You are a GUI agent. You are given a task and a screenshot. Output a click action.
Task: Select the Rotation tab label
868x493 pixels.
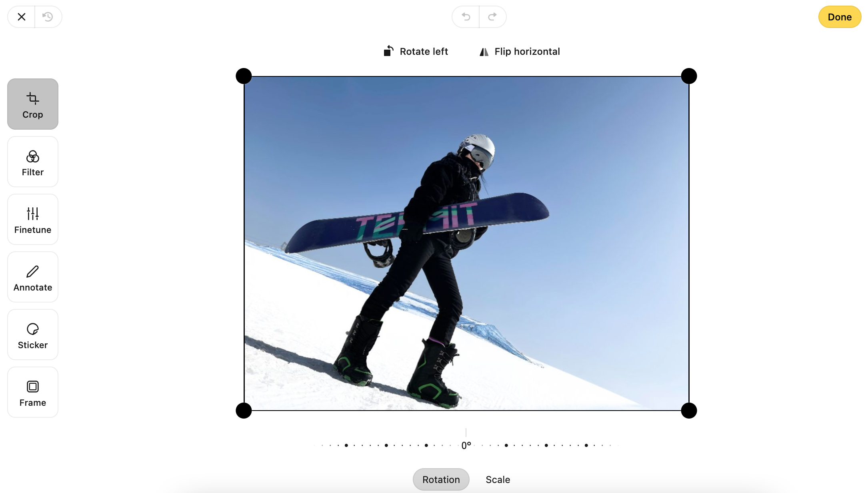coord(441,479)
